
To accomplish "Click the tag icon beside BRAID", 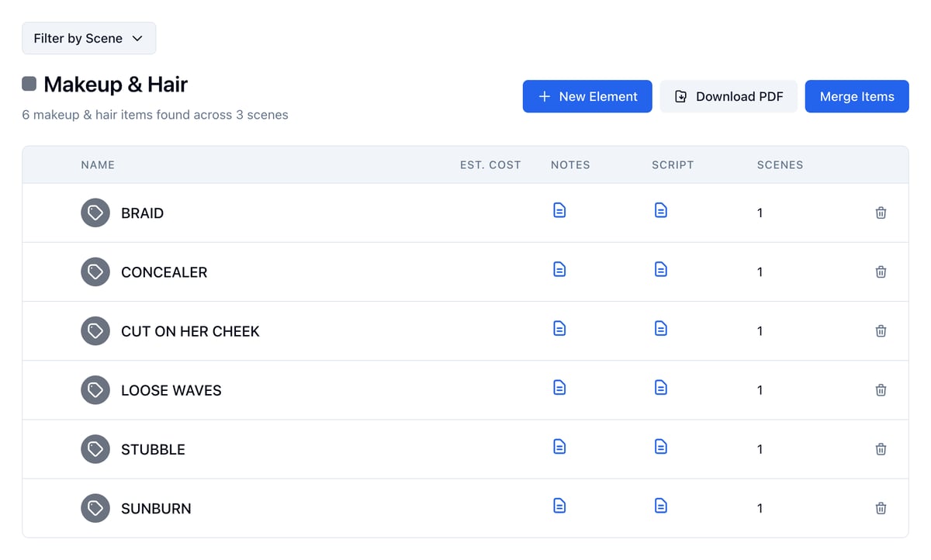I will (95, 213).
